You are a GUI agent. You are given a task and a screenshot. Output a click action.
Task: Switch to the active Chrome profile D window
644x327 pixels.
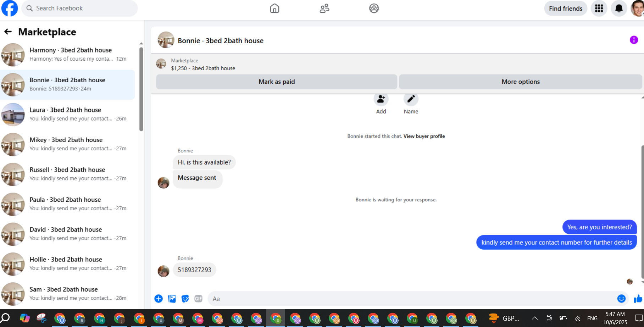(276, 318)
